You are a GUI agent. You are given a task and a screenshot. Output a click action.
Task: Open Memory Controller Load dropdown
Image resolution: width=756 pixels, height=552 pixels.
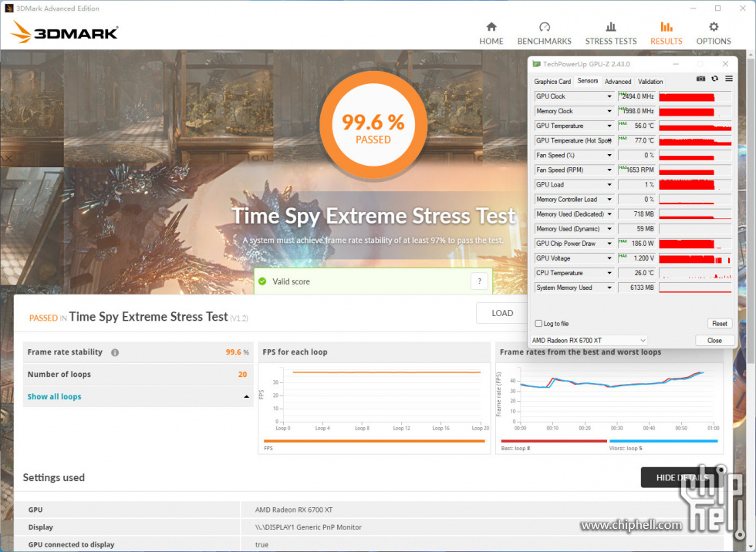pyautogui.click(x=609, y=200)
